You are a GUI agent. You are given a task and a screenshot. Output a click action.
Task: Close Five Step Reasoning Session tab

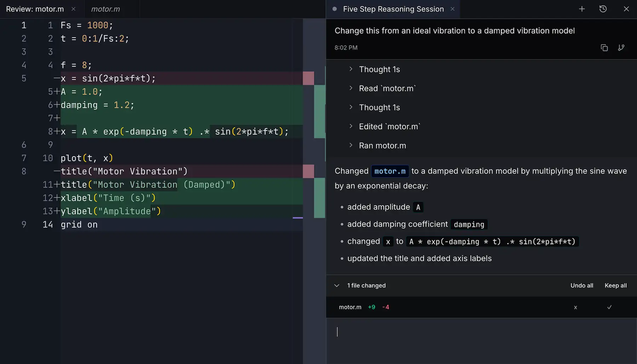tap(452, 9)
